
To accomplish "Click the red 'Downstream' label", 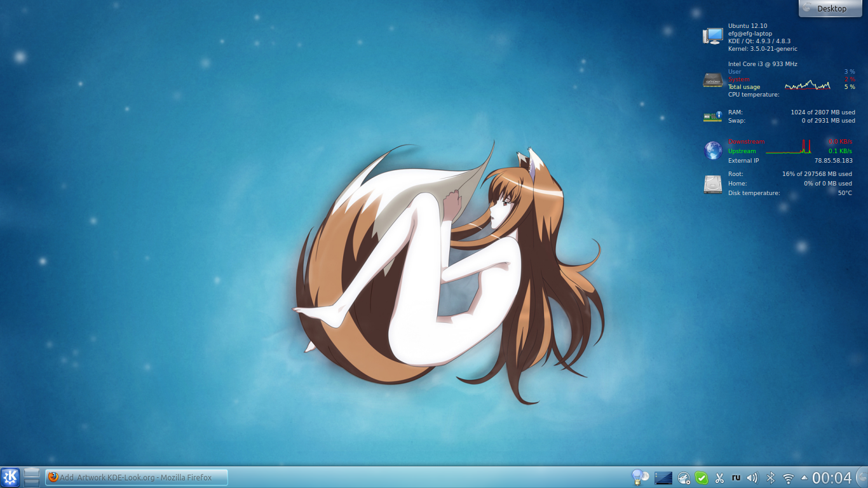I will click(x=747, y=142).
